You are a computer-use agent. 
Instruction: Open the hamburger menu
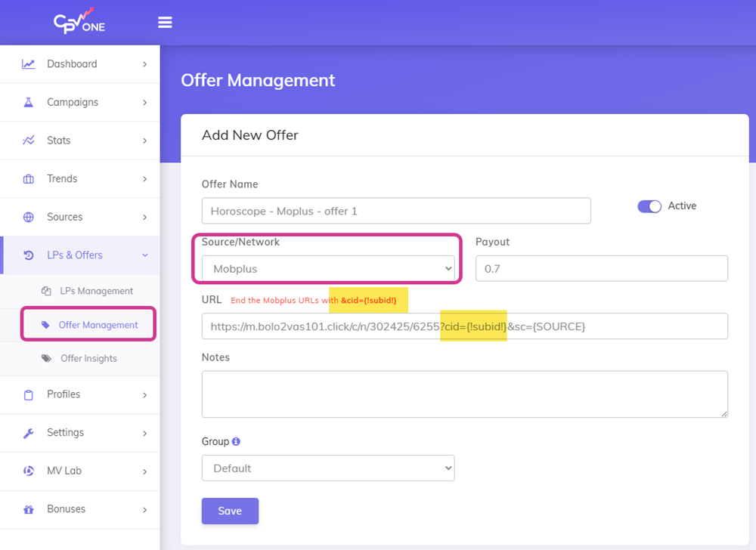pyautogui.click(x=165, y=22)
